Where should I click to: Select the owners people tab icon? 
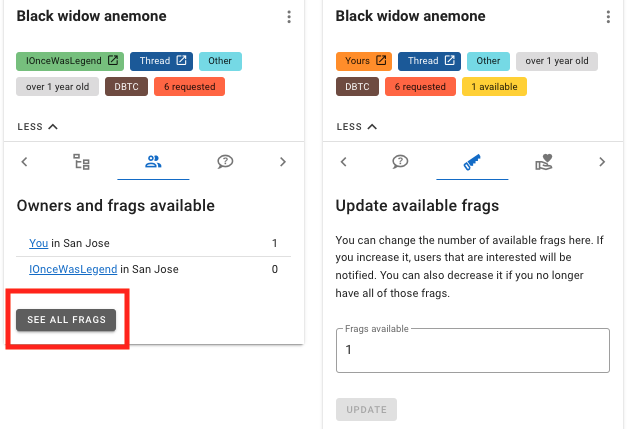tap(153, 161)
